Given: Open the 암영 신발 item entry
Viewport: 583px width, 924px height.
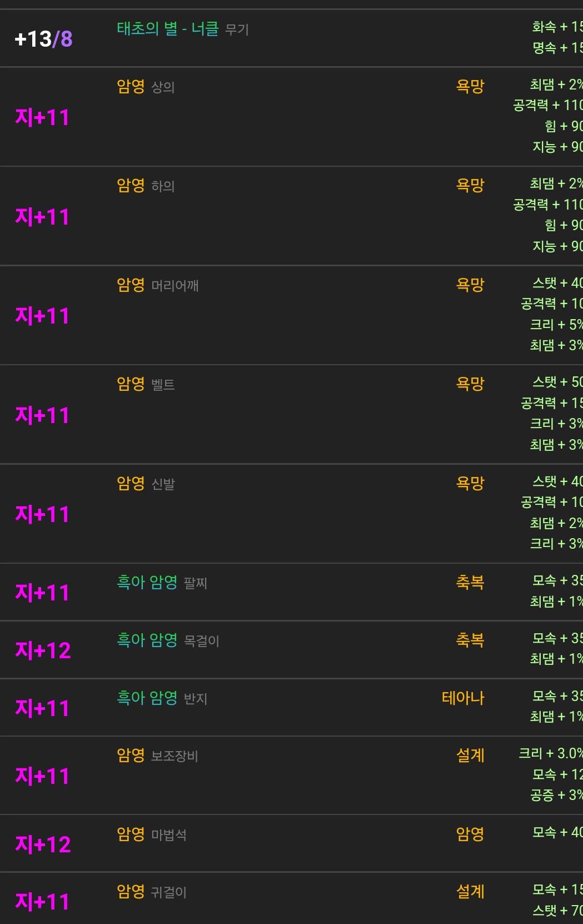Looking at the screenshot, I should (x=146, y=484).
